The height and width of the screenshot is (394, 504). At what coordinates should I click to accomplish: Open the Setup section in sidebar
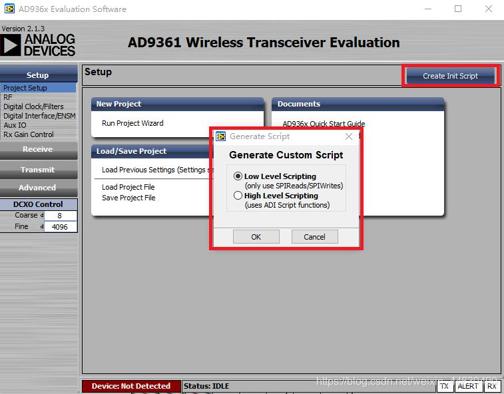(x=38, y=75)
